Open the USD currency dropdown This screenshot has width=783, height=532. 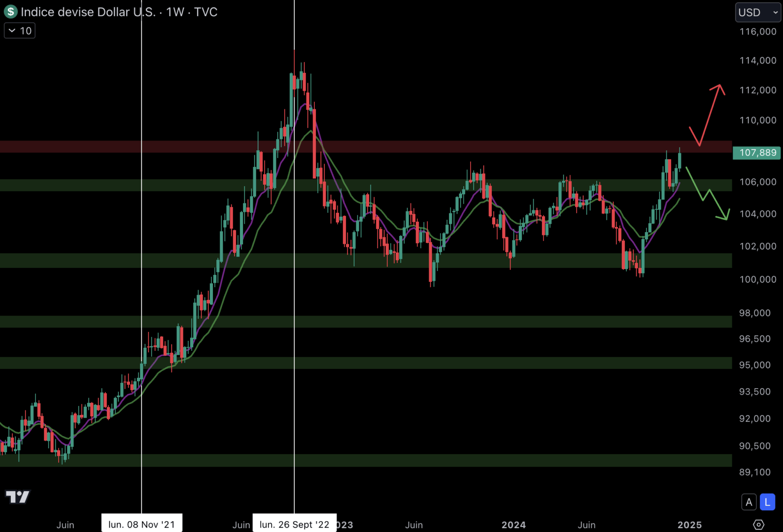[x=757, y=12]
